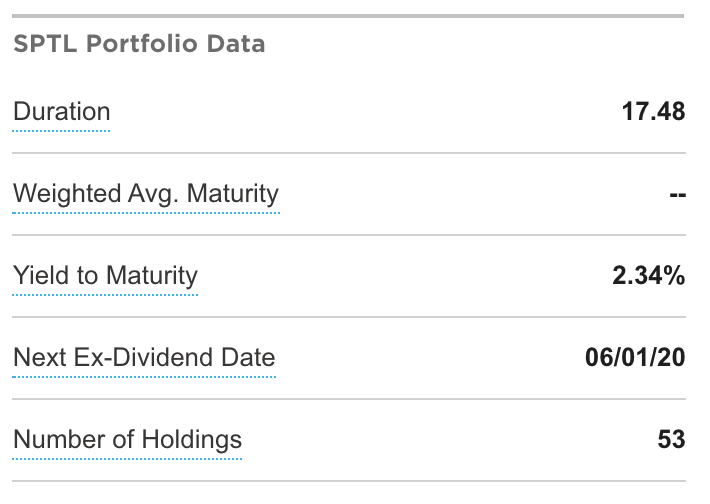710x504 pixels.
Task: Click the word Maturity in Yield to Maturity
Action: point(152,276)
